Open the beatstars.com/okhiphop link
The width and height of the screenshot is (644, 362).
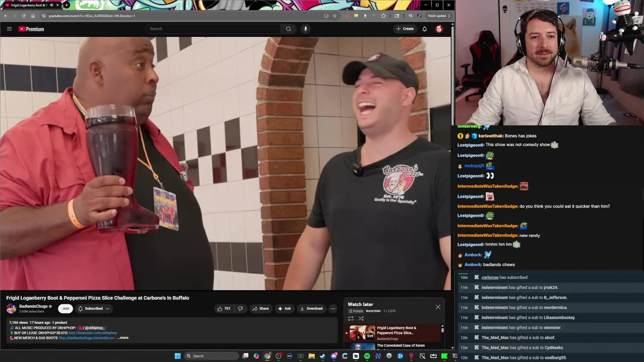click(93, 333)
